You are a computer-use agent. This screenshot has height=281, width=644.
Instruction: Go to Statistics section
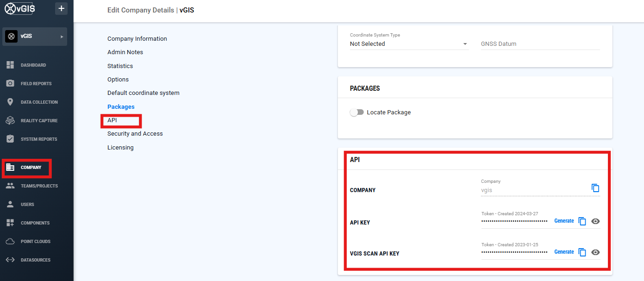(120, 66)
